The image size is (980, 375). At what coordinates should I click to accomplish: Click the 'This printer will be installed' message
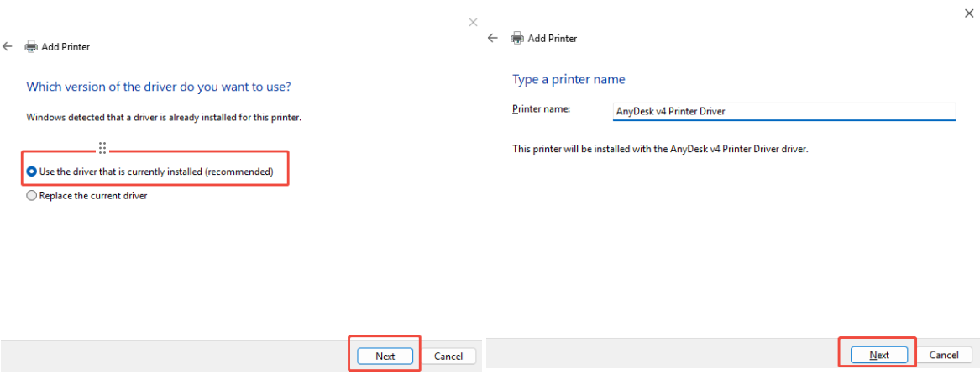tap(660, 149)
